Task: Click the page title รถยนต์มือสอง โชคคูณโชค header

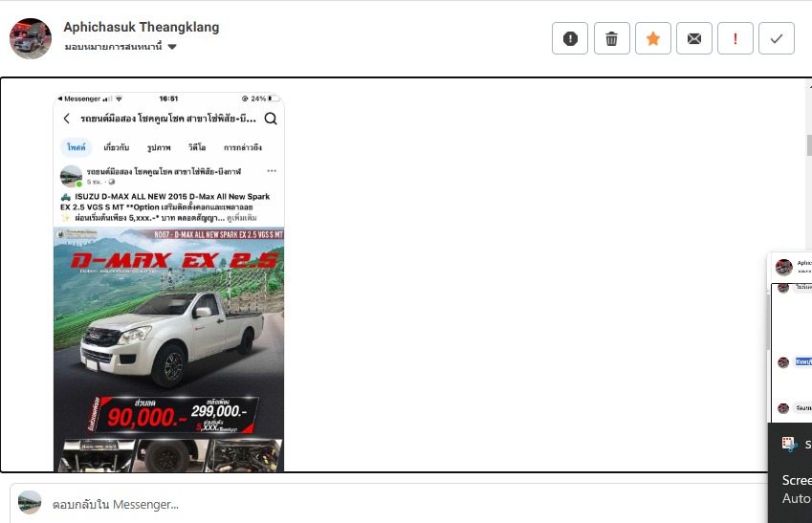Action: (x=168, y=119)
